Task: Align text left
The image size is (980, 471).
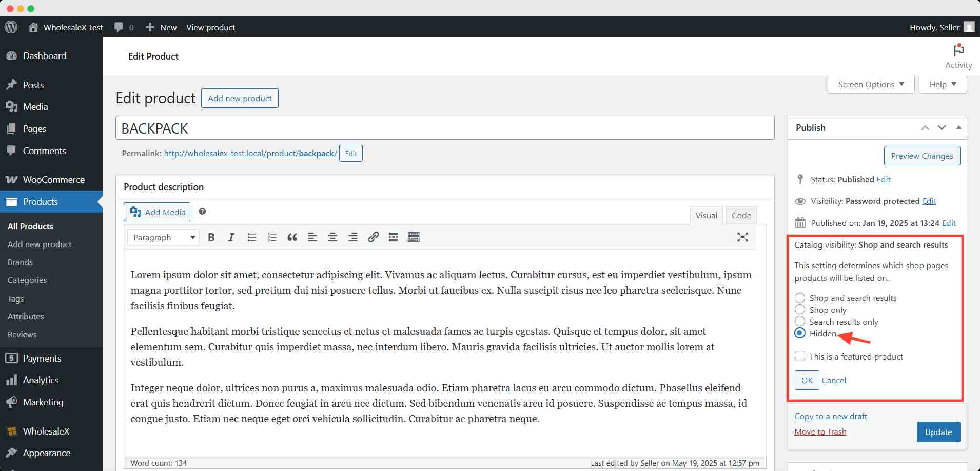Action: [312, 237]
